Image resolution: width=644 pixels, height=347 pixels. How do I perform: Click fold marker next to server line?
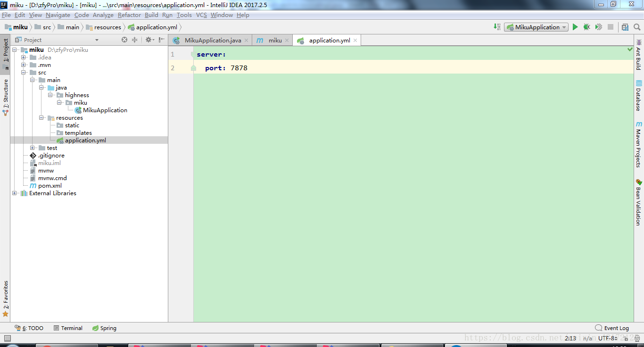click(x=193, y=55)
